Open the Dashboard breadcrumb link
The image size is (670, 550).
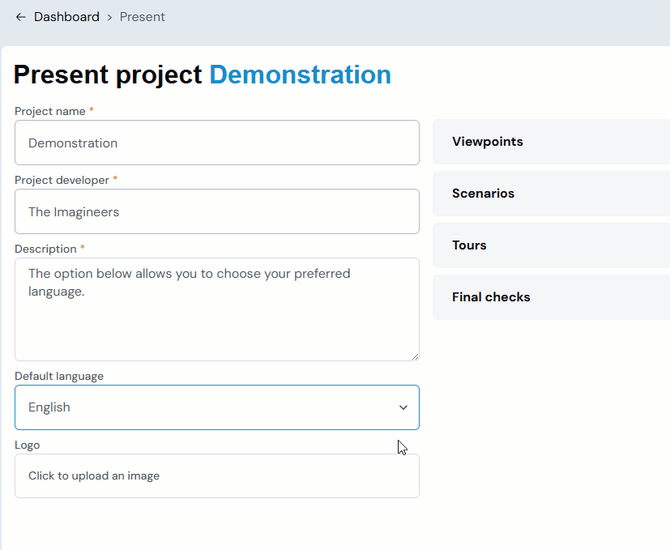[67, 17]
